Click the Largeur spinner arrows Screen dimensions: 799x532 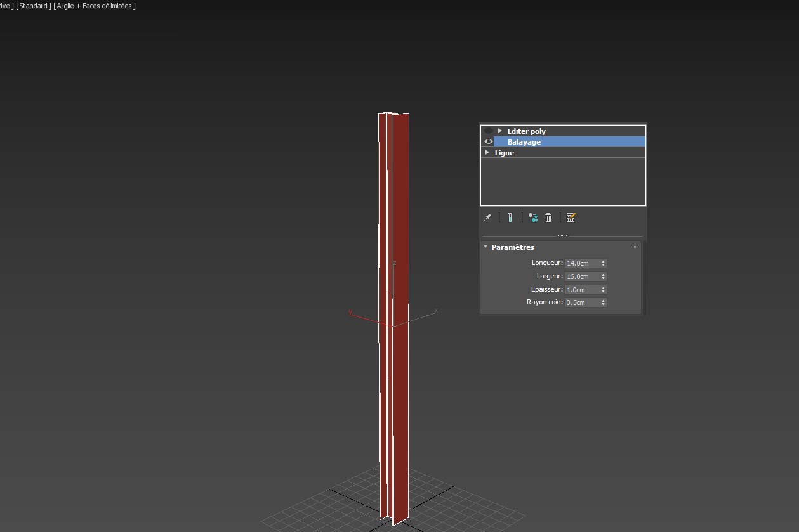point(603,276)
